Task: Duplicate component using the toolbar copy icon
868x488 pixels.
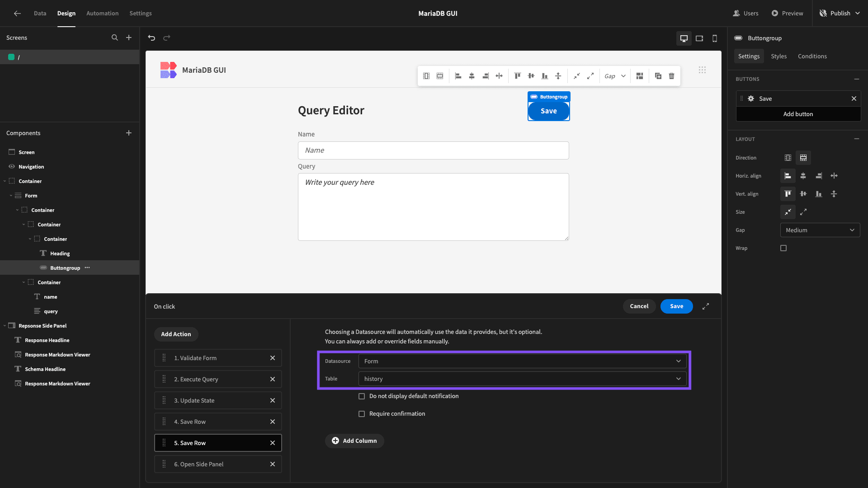Action: point(658,76)
